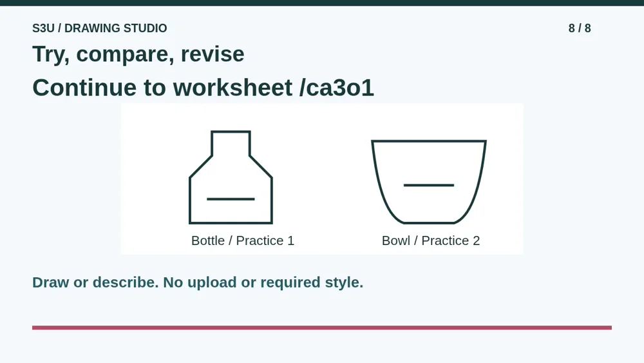
Task: Click the bowl outline drawing
Action: [429, 182]
